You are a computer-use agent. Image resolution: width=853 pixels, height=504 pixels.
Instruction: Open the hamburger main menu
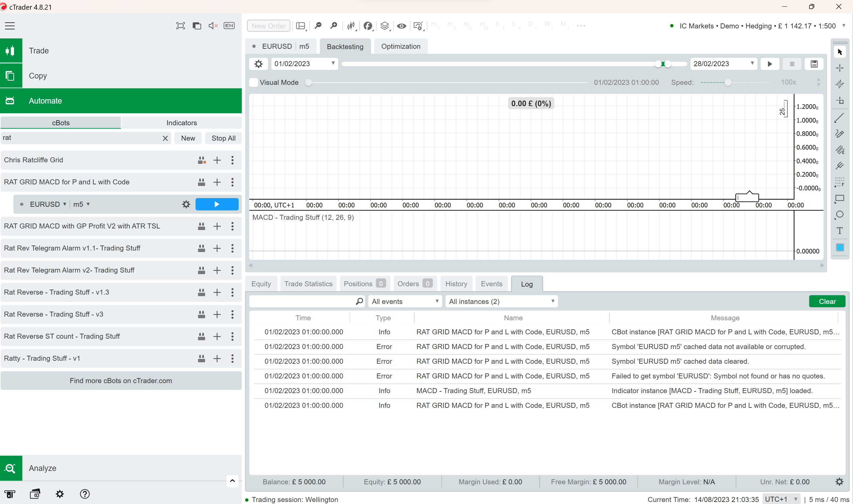click(x=10, y=26)
